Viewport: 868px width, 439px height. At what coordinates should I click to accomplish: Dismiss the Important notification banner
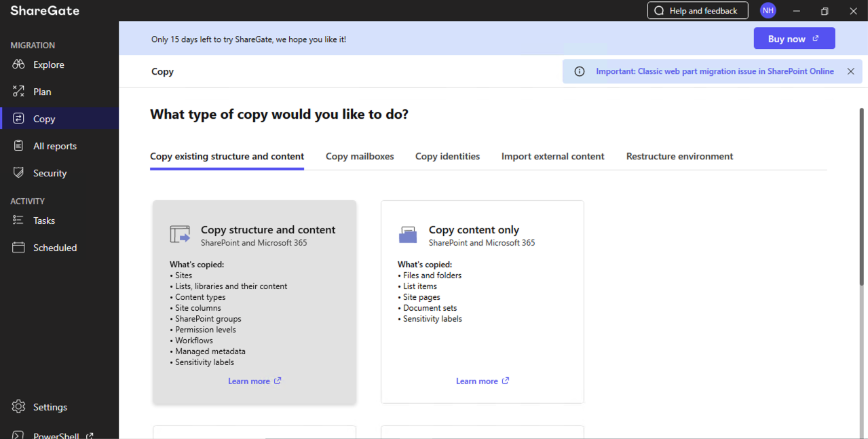tap(850, 71)
